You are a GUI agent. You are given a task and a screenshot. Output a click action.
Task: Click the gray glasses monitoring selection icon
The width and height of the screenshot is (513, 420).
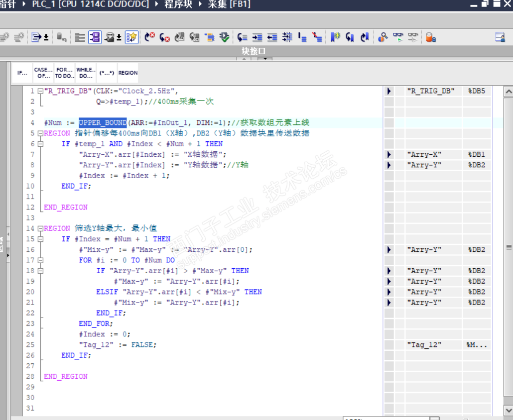pos(413,37)
